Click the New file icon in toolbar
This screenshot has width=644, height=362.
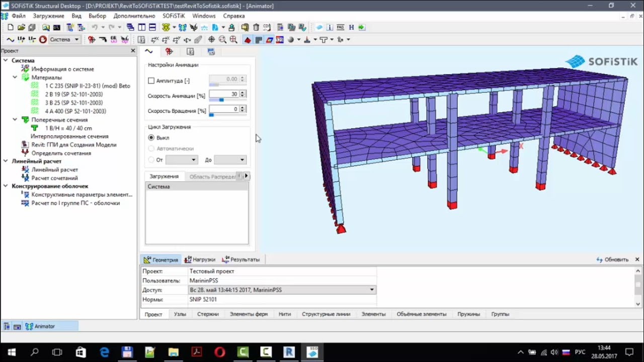tap(10, 28)
